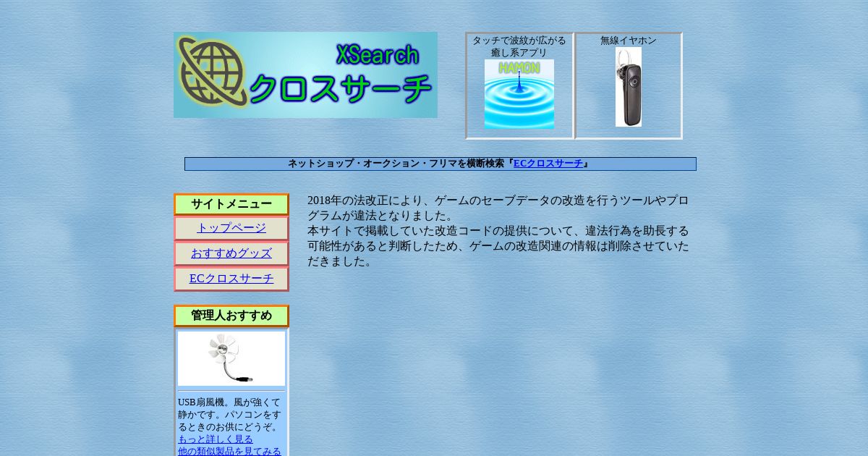
Task: Click the 癒し系アプリ caption text
Action: (x=519, y=53)
